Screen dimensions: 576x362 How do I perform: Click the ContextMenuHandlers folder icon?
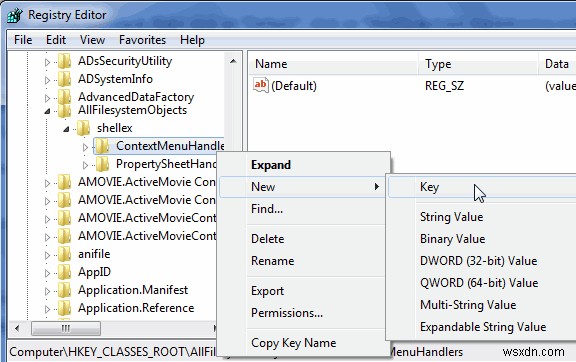pyautogui.click(x=102, y=146)
